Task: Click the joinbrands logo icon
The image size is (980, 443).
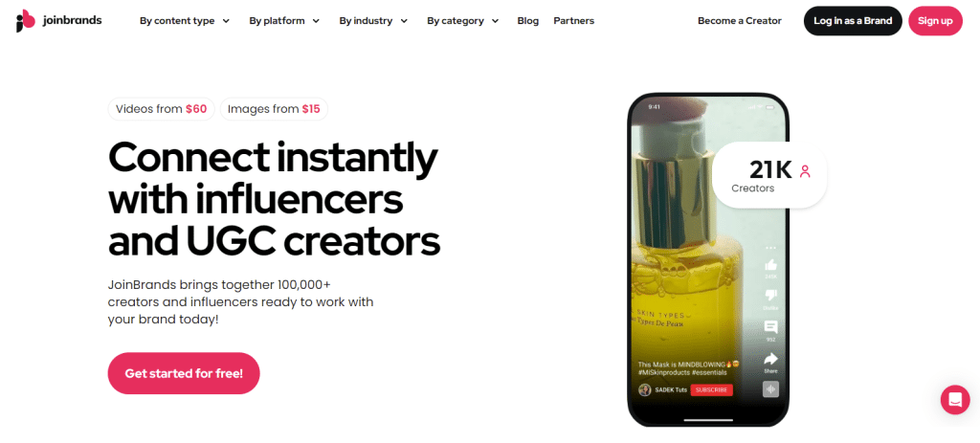Action: tap(26, 21)
